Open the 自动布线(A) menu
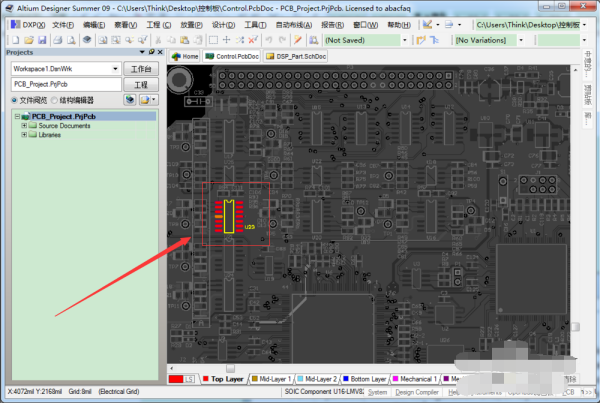The height and width of the screenshot is (403, 600). (x=294, y=25)
